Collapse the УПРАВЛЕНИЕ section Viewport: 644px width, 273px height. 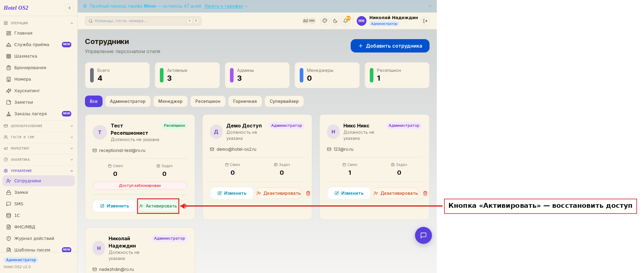pyautogui.click(x=39, y=171)
